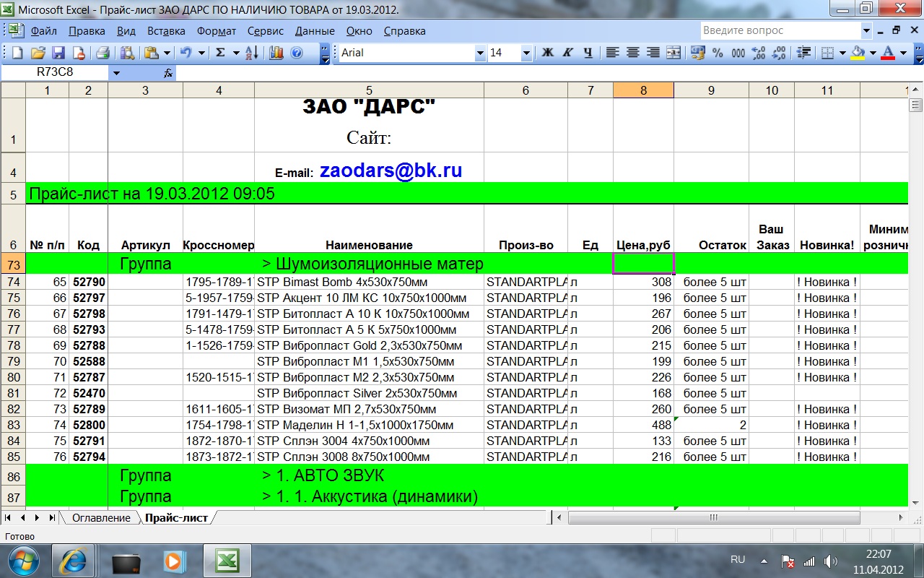Apply yellow Fill Color bucket
The height and width of the screenshot is (578, 924).
(x=858, y=53)
